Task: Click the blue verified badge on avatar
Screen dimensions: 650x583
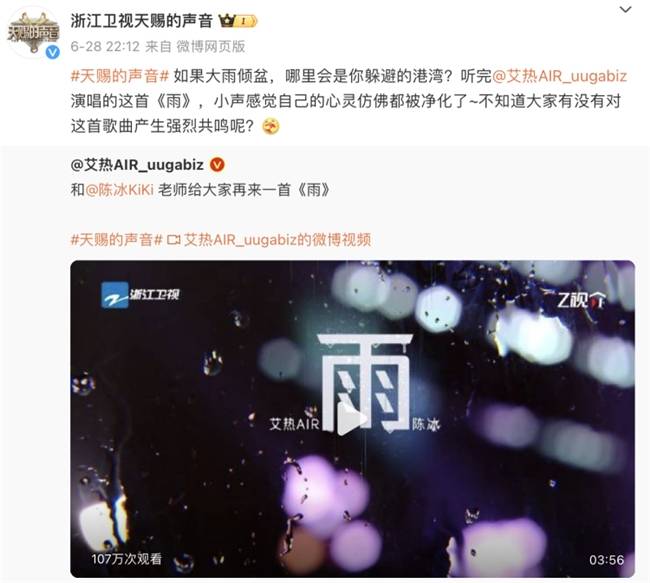Action: click(x=52, y=52)
